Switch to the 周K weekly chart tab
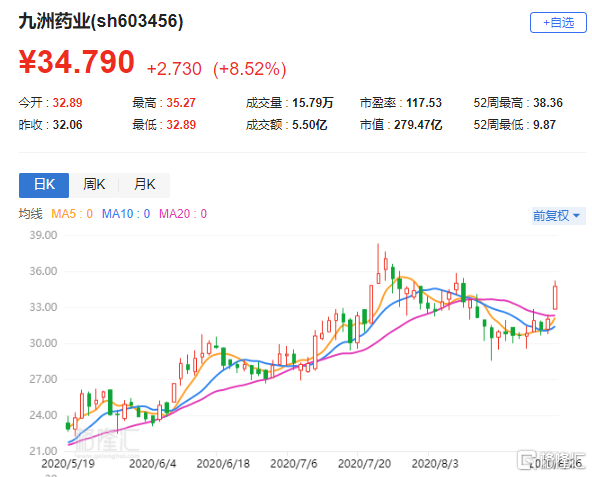Screen dimensions: 592x477 tap(94, 185)
